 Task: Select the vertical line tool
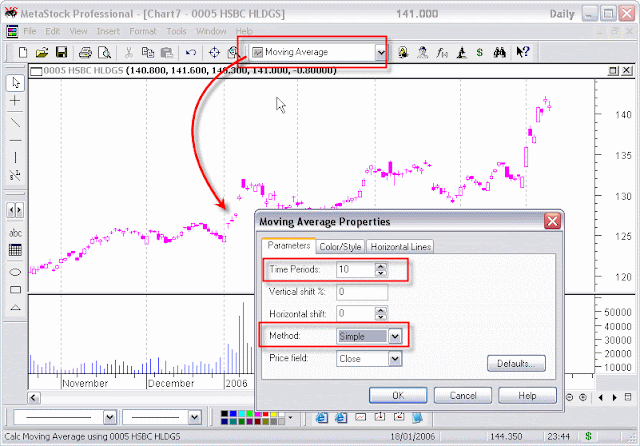coord(15,157)
